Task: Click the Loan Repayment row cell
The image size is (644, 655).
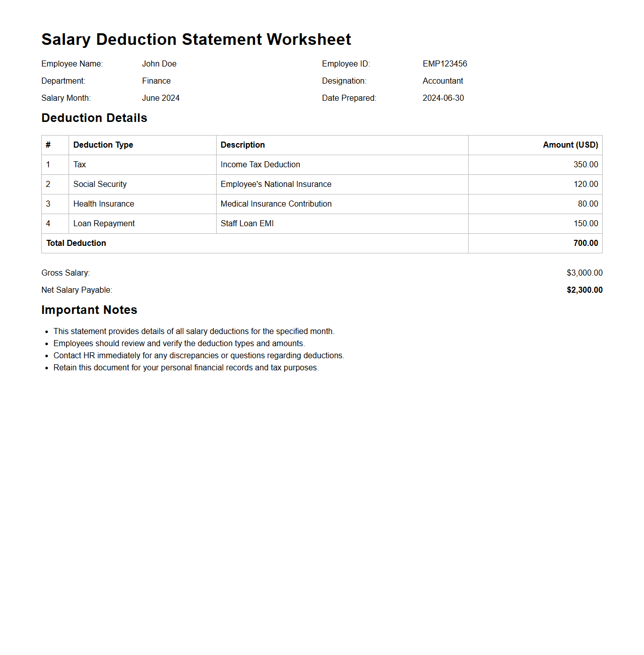Action: click(x=104, y=224)
